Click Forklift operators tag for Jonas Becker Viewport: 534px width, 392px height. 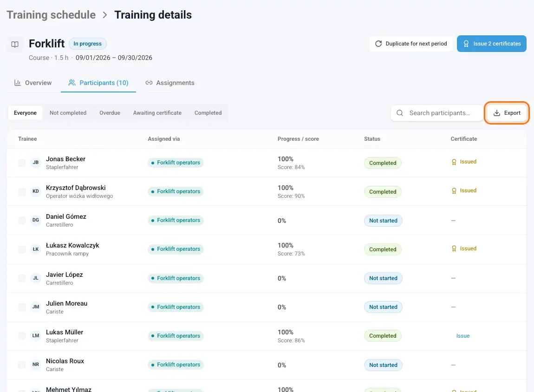tap(176, 163)
